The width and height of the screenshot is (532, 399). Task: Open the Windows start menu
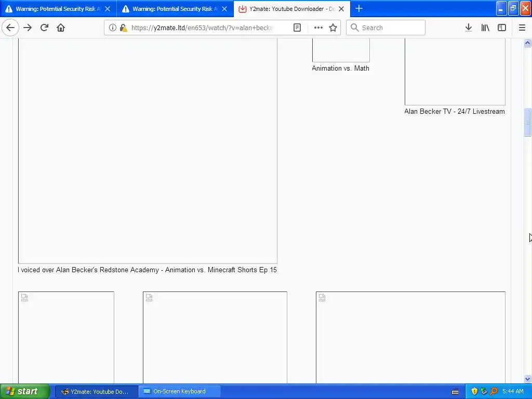point(25,391)
